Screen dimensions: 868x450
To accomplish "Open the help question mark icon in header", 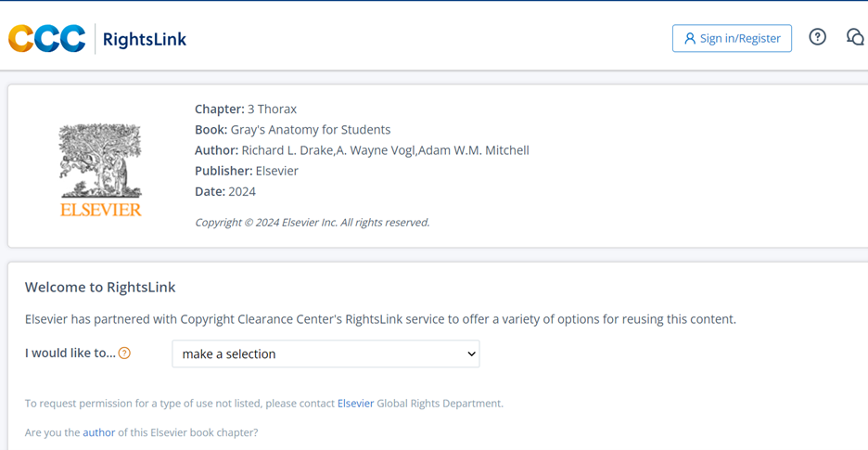I will [x=817, y=37].
